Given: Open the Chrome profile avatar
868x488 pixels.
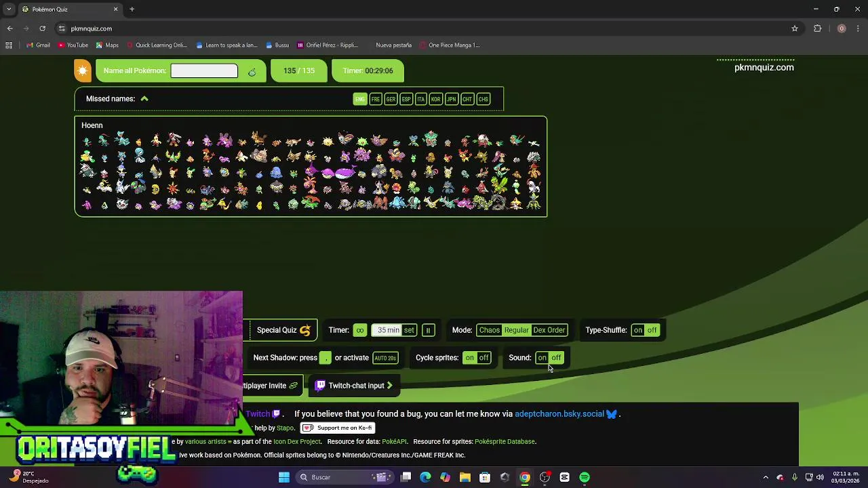Looking at the screenshot, I should click(842, 28).
